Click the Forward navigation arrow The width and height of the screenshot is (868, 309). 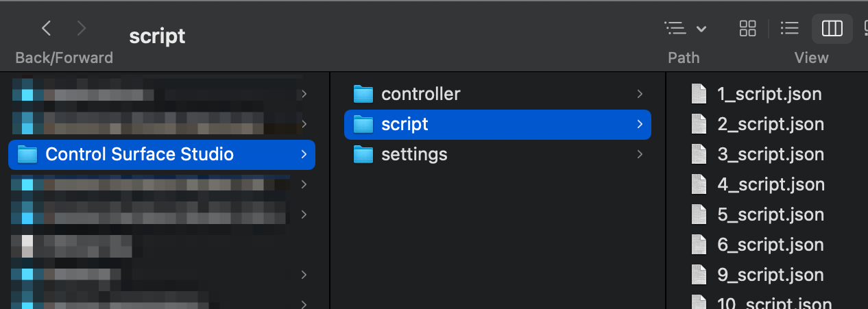coord(82,28)
